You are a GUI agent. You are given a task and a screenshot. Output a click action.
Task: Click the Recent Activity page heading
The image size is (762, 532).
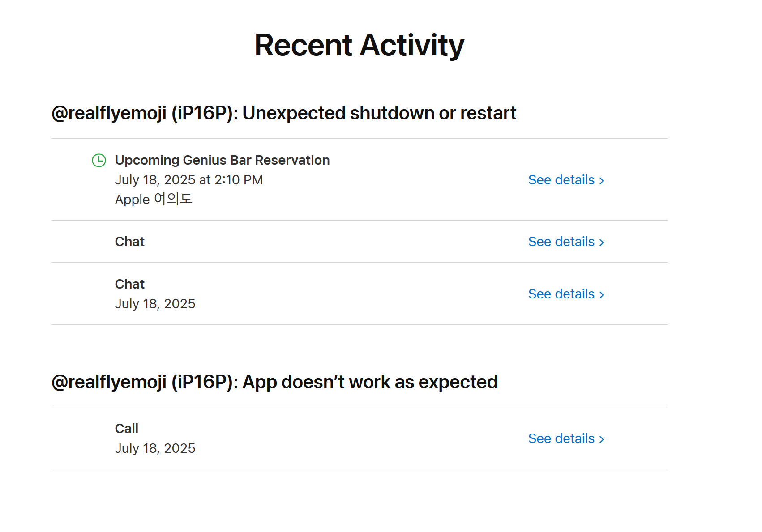[x=359, y=45]
